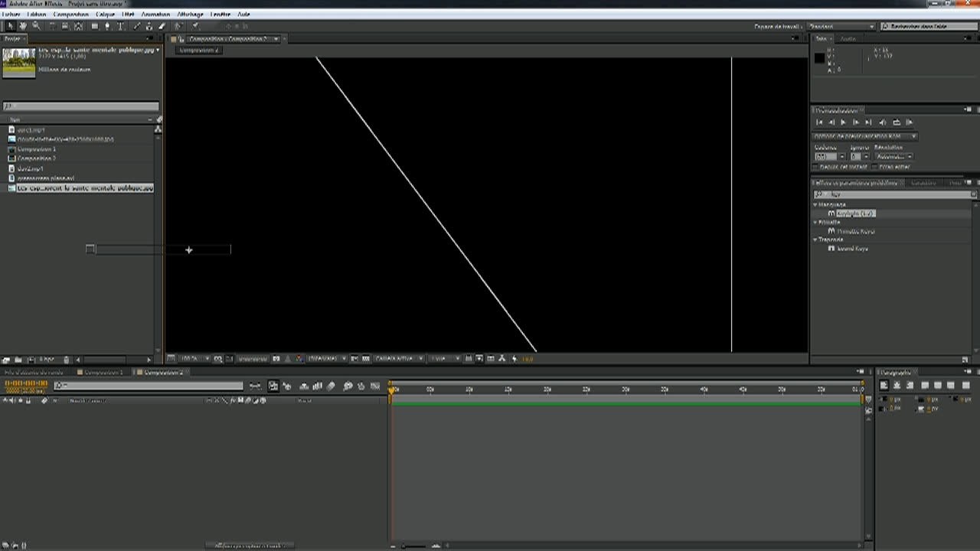Screen dimensions: 980x551
Task: Click the Pan Behind anchor tool
Action: [78, 26]
